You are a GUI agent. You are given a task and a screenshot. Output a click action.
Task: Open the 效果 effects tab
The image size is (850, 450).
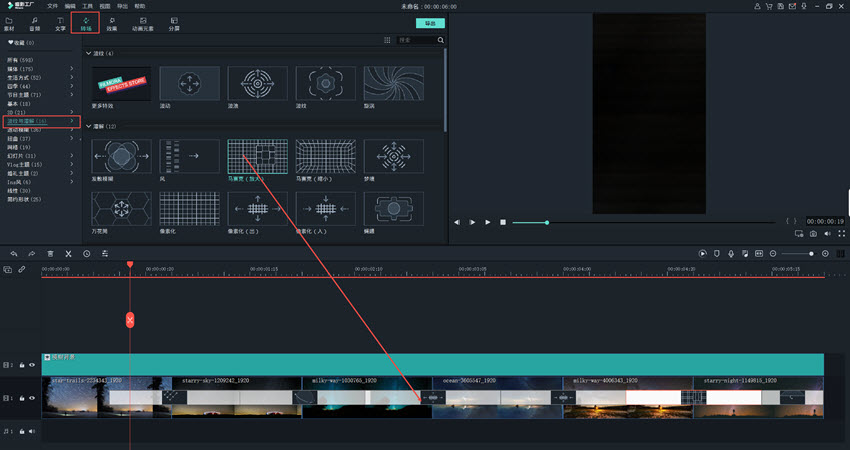(x=111, y=23)
